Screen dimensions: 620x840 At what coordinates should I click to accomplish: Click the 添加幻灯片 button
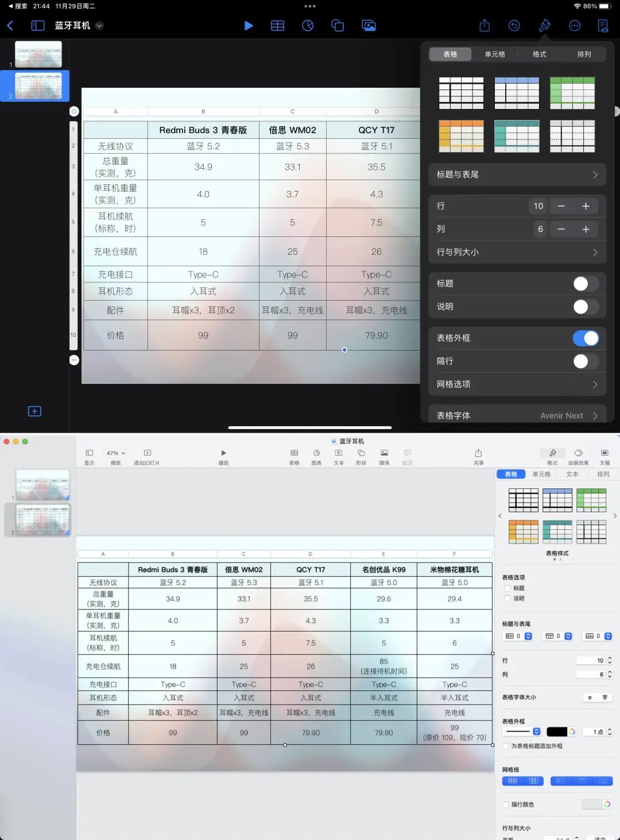pyautogui.click(x=147, y=453)
